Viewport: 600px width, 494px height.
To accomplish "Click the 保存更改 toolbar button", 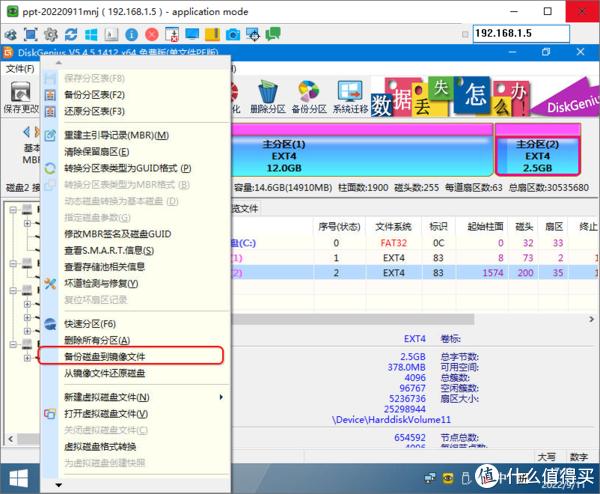I will pos(21,97).
